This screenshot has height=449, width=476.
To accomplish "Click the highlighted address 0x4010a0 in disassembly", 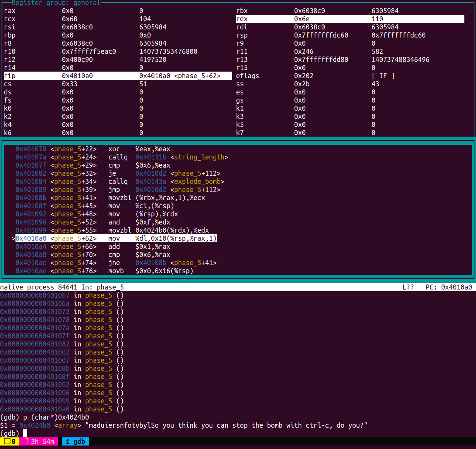I will [31, 238].
